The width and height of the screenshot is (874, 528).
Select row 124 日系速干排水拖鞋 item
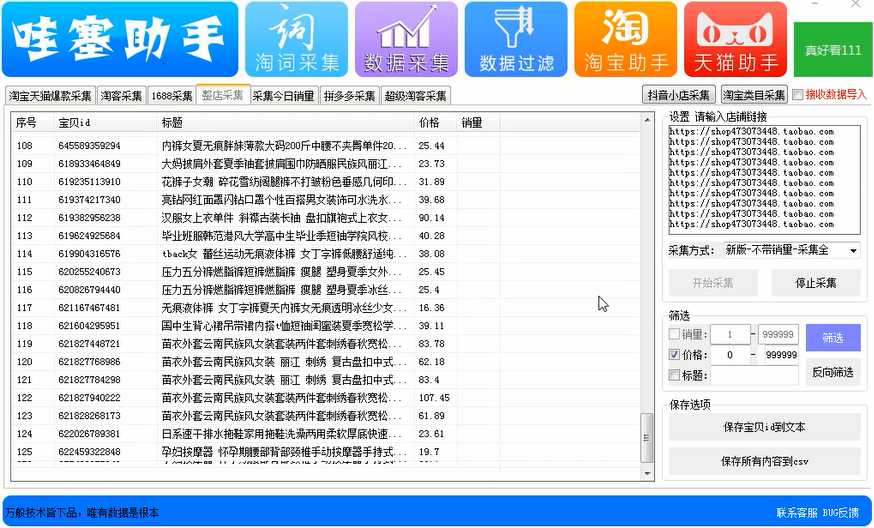pyautogui.click(x=326, y=434)
